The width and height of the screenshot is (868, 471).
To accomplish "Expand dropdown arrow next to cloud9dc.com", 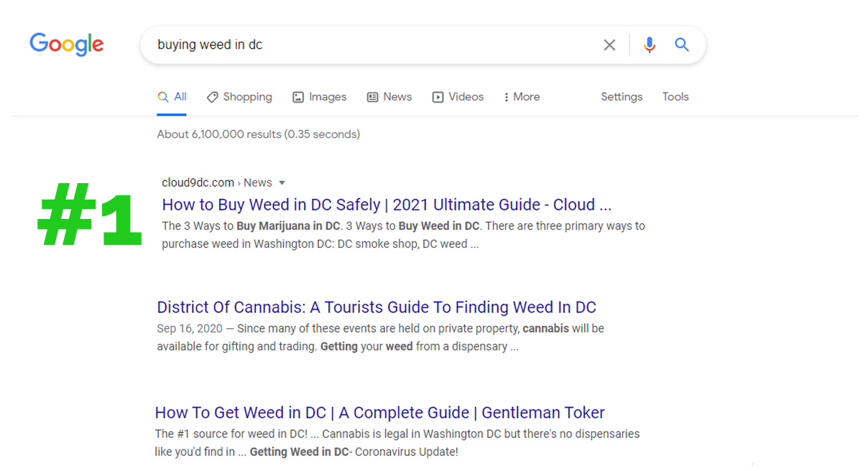I will [282, 183].
